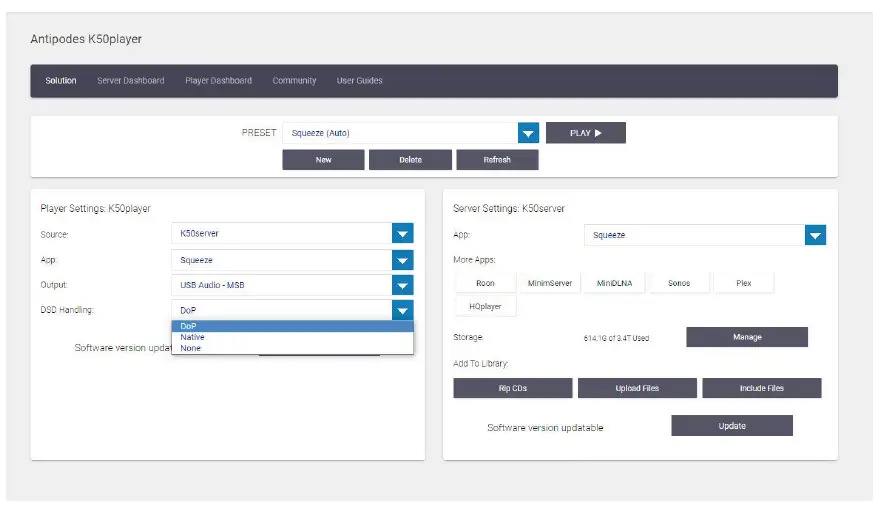Screen dimensions: 886x511
Task: Collapse the DSD Handling dropdown arrow
Action: tap(402, 310)
